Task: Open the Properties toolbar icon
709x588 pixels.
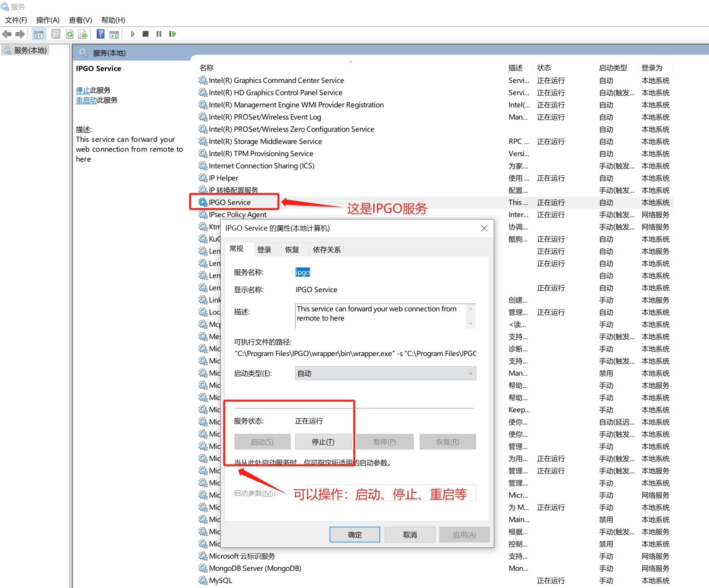Action: tap(56, 34)
